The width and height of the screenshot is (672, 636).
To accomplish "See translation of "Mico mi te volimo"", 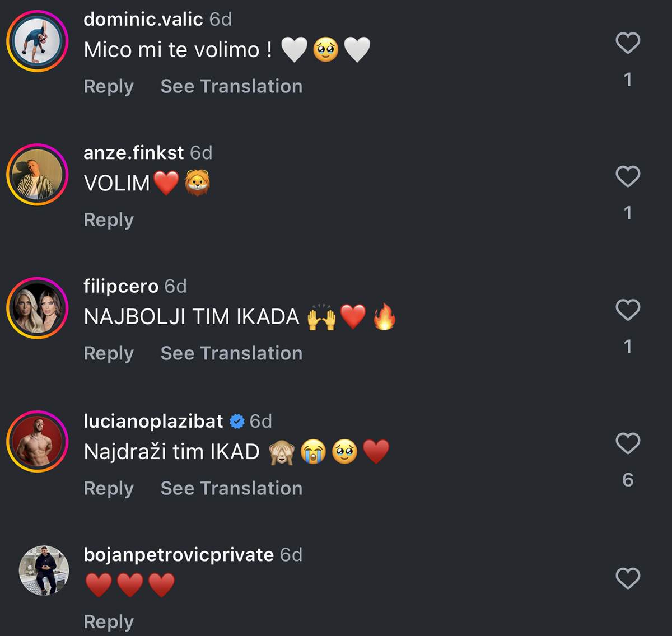I will click(x=231, y=87).
